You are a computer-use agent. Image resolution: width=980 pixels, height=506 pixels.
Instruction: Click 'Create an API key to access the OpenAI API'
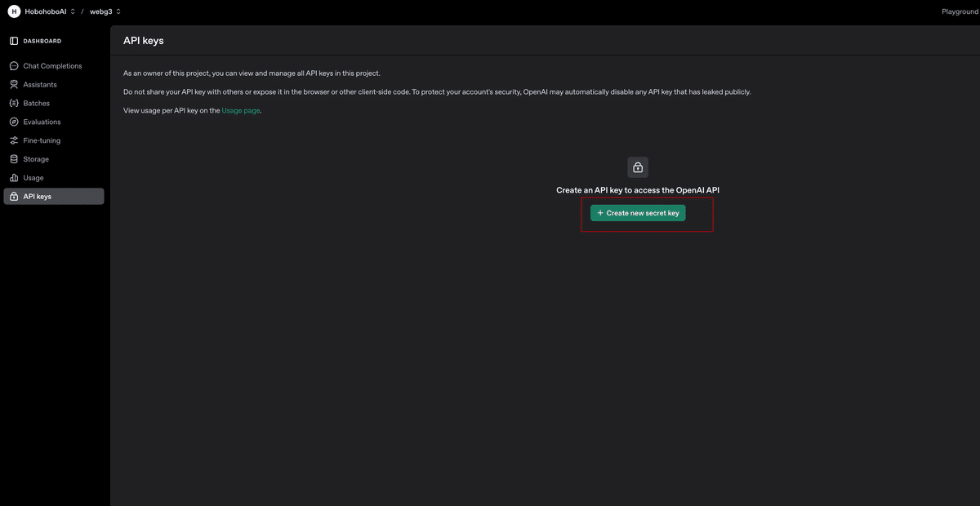point(638,190)
